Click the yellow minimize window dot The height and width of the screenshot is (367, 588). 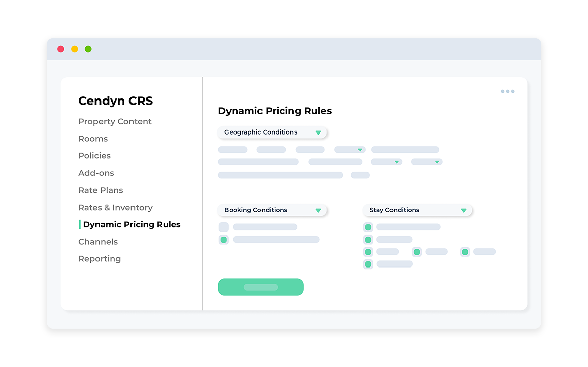point(75,49)
